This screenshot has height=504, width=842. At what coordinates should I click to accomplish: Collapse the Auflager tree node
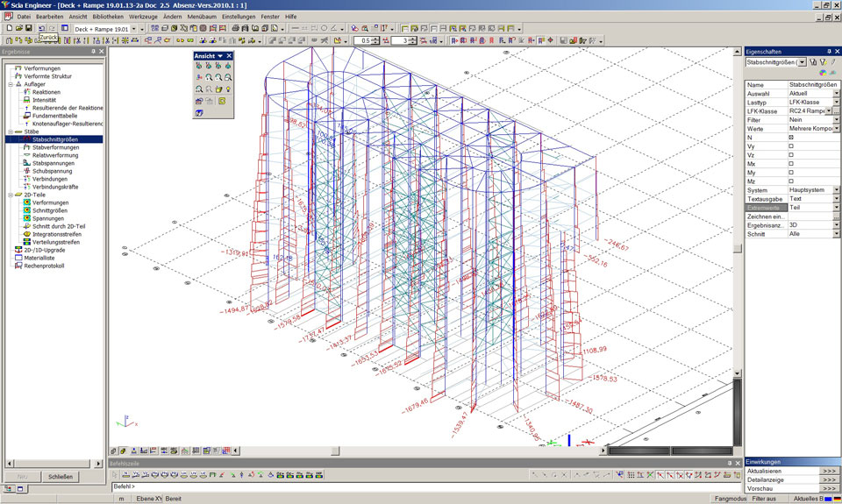(10, 84)
